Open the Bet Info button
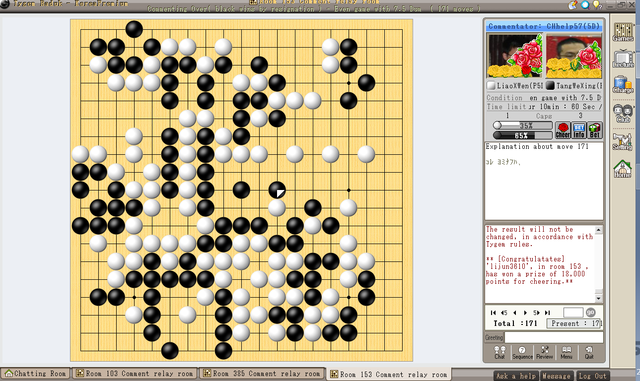 pos(579,130)
